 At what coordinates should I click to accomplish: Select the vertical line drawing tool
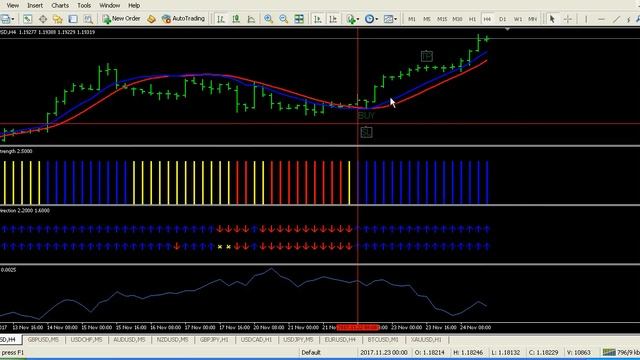[586, 19]
